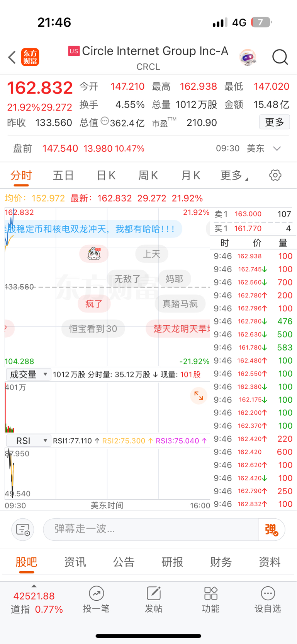The width and height of the screenshot is (297, 644).
Task: Switch to the 周K tab
Action: coord(148,176)
